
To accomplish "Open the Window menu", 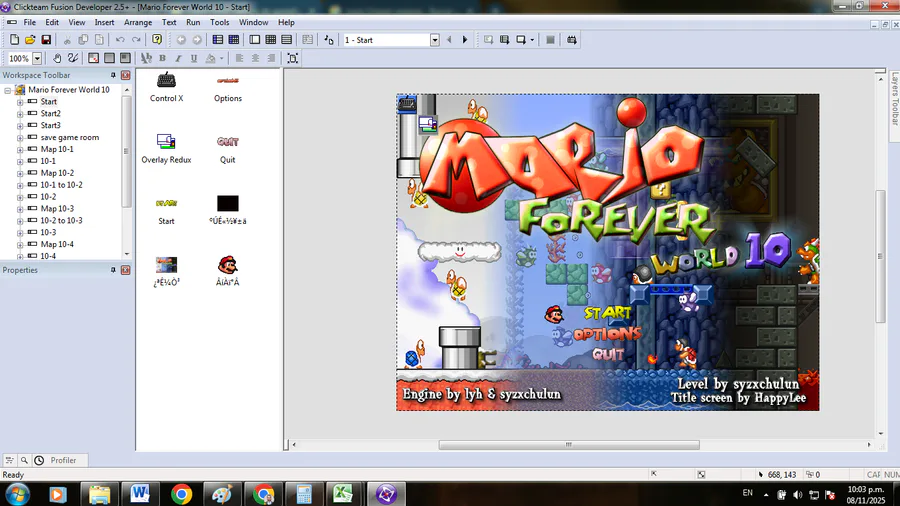I will pyautogui.click(x=253, y=22).
